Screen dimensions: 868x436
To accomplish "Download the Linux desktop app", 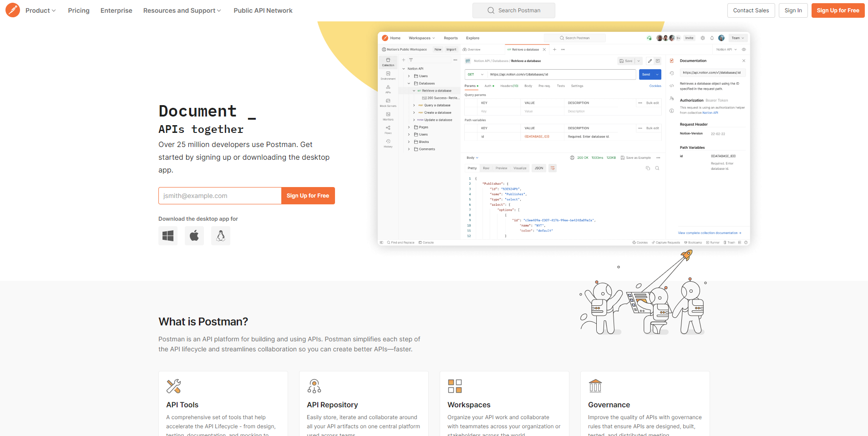I will pyautogui.click(x=221, y=236).
